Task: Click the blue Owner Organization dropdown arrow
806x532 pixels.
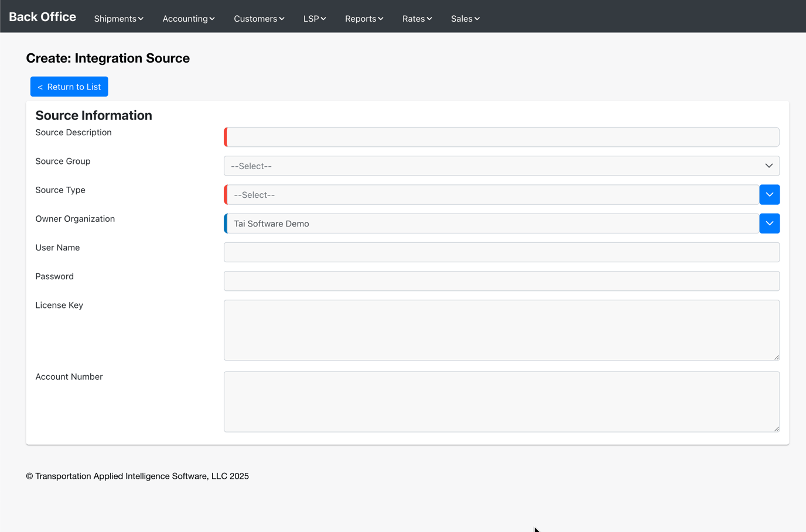Action: 769,224
